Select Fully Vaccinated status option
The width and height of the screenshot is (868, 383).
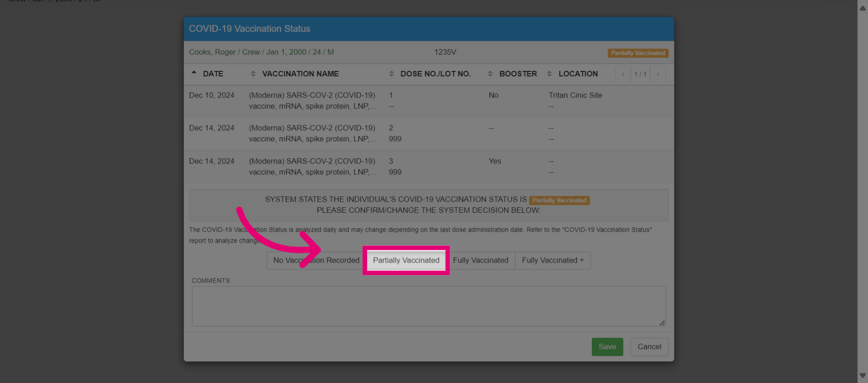[481, 260]
